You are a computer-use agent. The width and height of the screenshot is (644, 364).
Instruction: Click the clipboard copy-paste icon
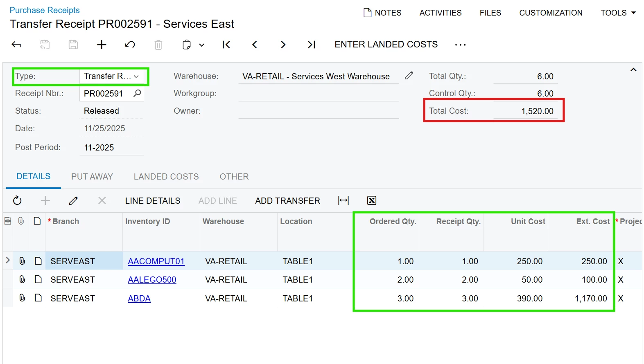tap(187, 45)
